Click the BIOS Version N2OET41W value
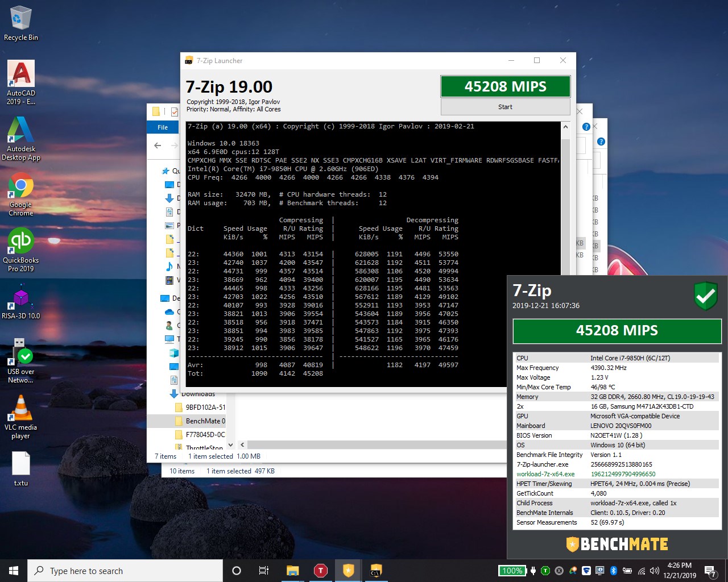The image size is (728, 582). [617, 435]
